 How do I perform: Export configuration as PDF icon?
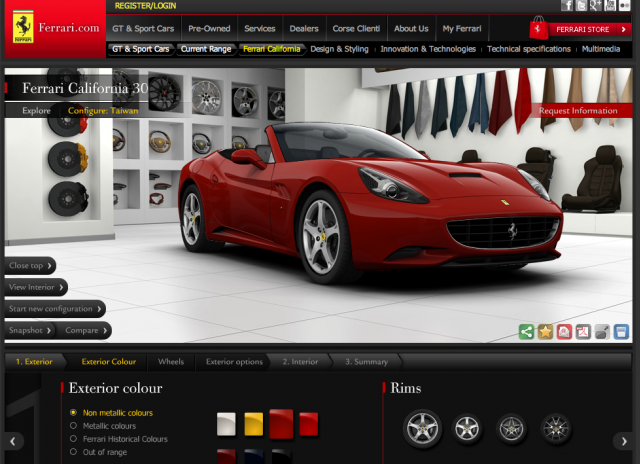tap(583, 332)
